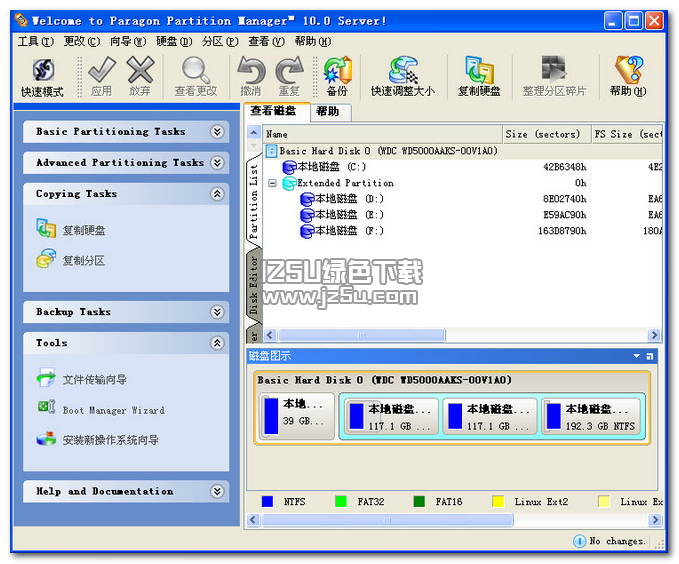Select the 本地磁盘 (D:) partition icon
Image resolution: width=679 pixels, height=564 pixels.
coord(307,199)
